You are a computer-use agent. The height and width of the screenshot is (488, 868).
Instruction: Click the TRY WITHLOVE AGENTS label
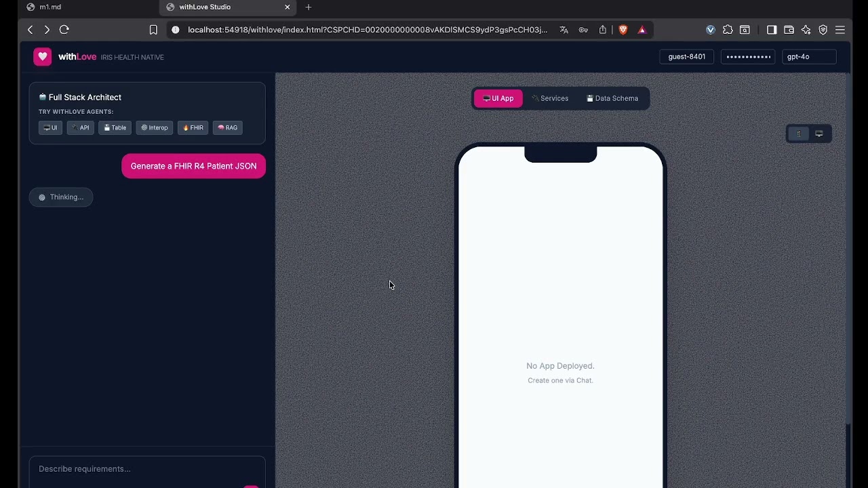[76, 112]
